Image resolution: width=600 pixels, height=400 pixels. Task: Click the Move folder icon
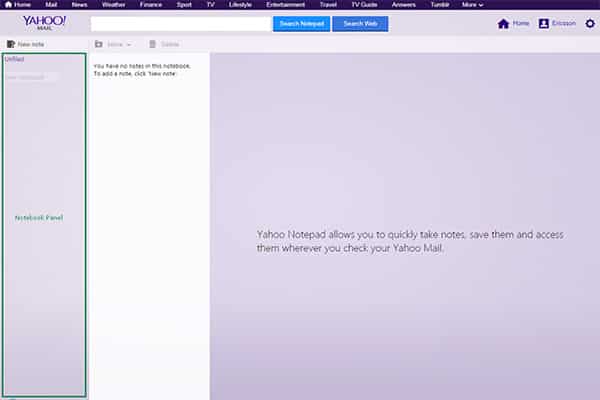[99, 44]
